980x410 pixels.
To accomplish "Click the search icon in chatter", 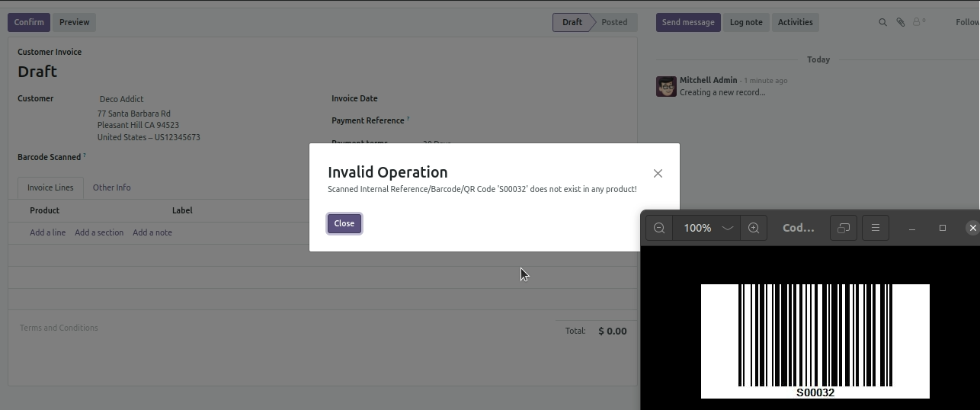I will tap(882, 22).
